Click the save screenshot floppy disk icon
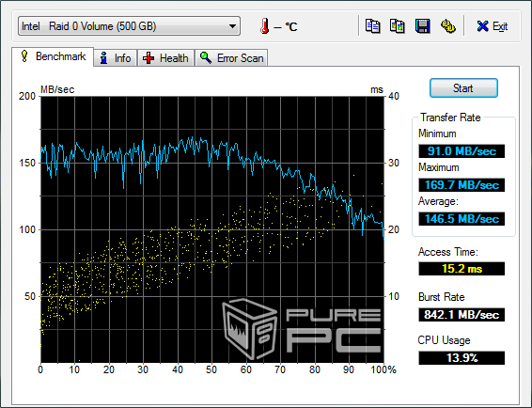This screenshot has width=532, height=408. [x=422, y=26]
